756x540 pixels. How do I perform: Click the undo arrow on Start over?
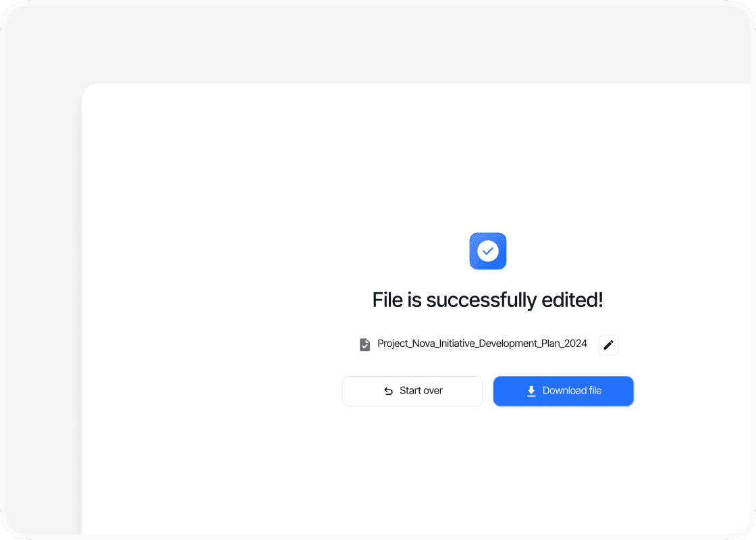point(388,391)
